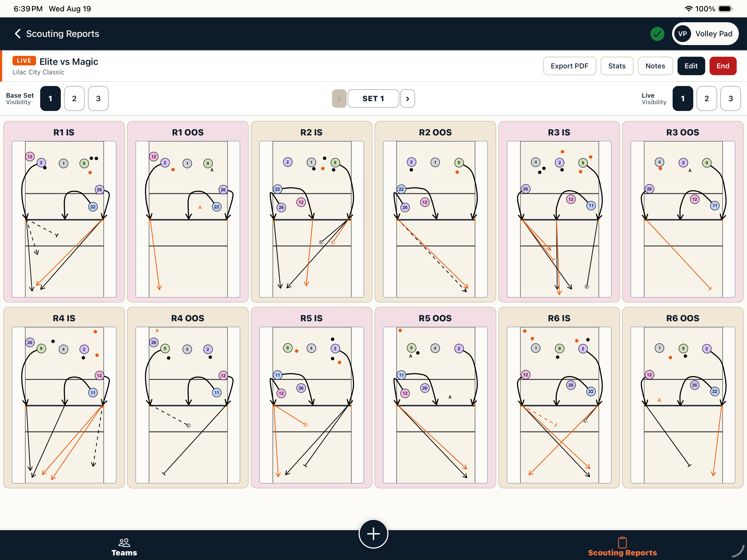Viewport: 747px width, 560px height.
Task: Toggle Base Set Visibility 2
Action: (74, 98)
